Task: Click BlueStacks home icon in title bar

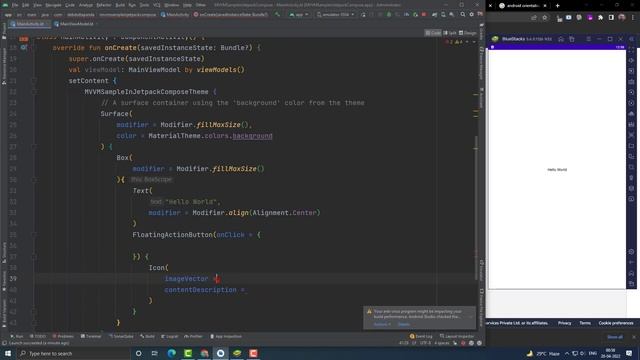Action: [x=561, y=39]
